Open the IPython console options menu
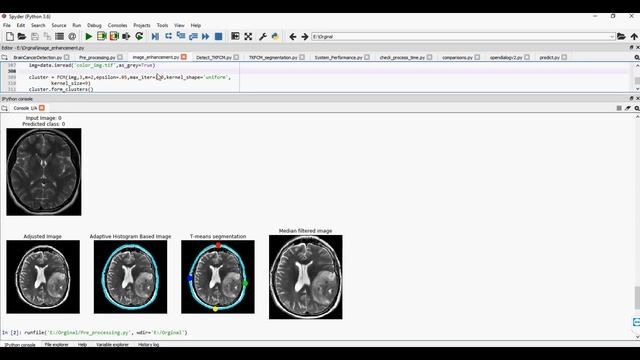Image resolution: width=640 pixels, height=360 pixels. point(637,108)
